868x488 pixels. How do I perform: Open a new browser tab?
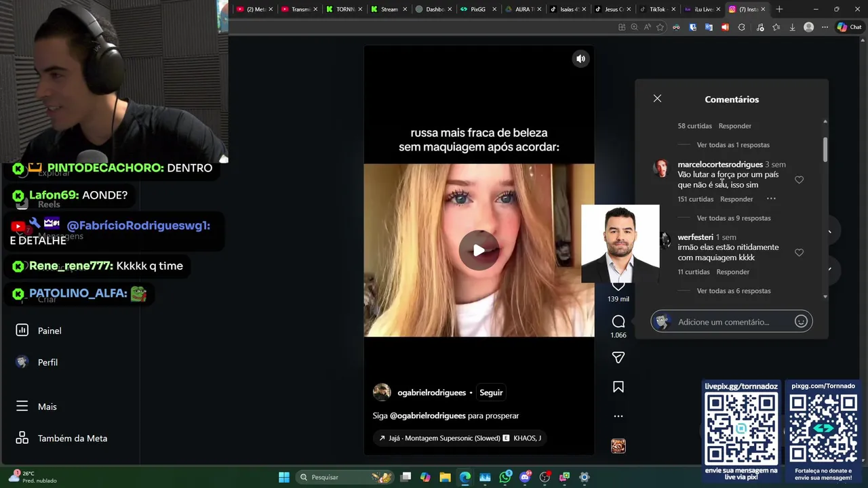tap(779, 9)
